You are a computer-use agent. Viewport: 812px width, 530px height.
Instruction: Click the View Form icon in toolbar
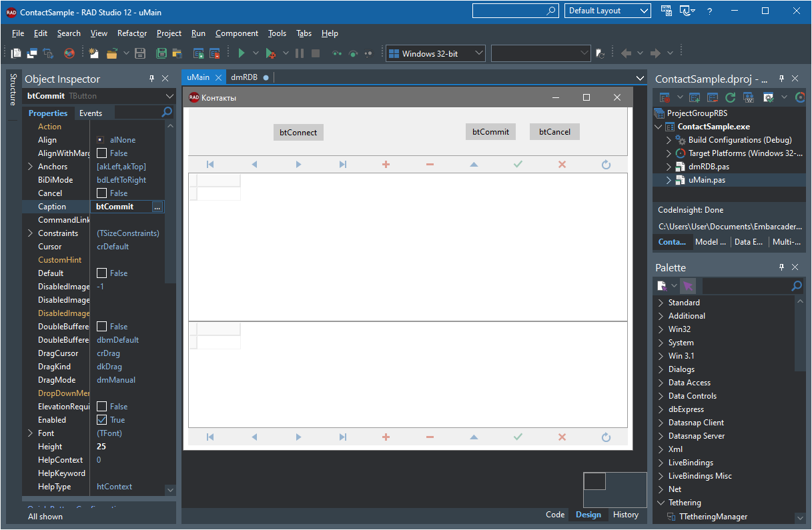31,53
